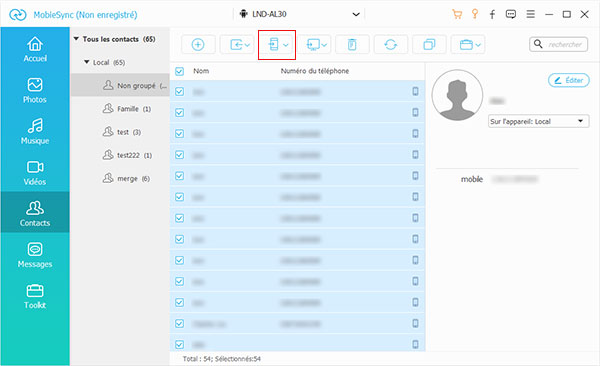Image resolution: width=600 pixels, height=366 pixels.
Task: Switch to the Photos sidebar tab
Action: [35, 90]
